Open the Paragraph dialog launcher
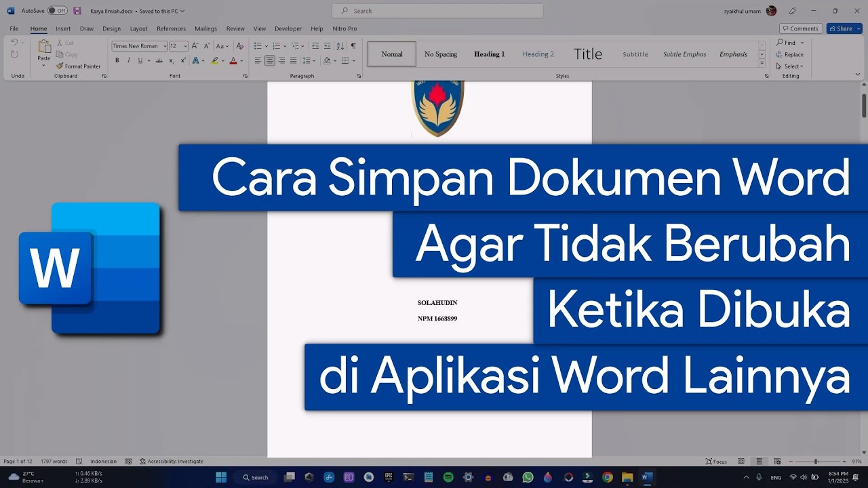Viewport: 868px width, 488px height. [x=359, y=76]
